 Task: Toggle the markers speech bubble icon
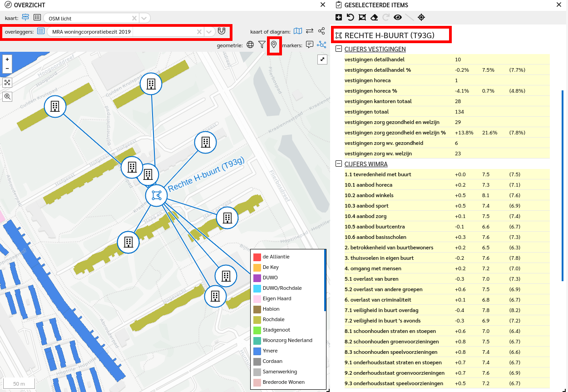click(310, 45)
